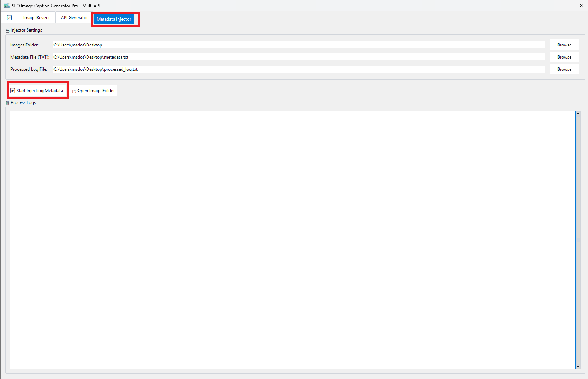Click the folder icon beside Injector Settings
The image size is (588, 379).
tap(7, 31)
